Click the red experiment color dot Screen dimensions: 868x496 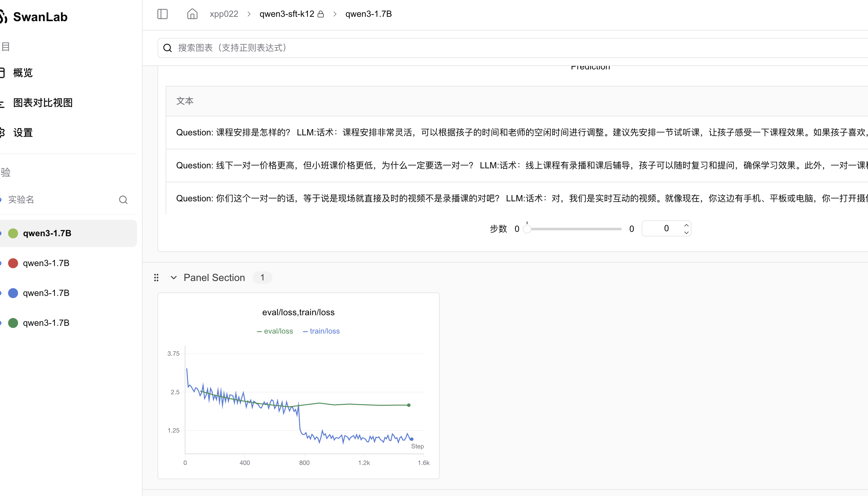13,263
